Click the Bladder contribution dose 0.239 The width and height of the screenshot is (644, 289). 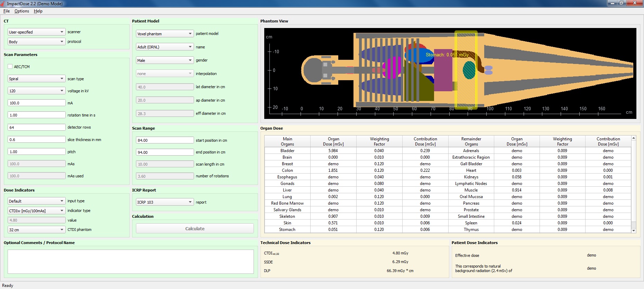(x=425, y=151)
